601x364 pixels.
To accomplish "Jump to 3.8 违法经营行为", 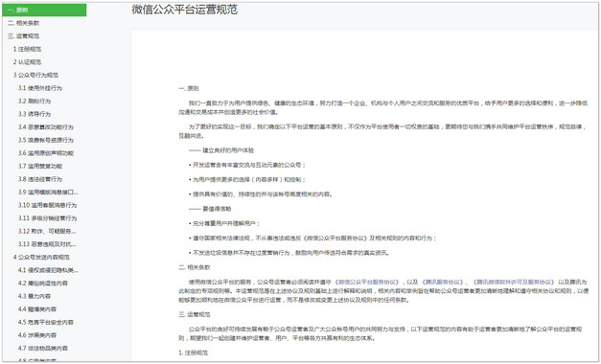I will [40, 179].
